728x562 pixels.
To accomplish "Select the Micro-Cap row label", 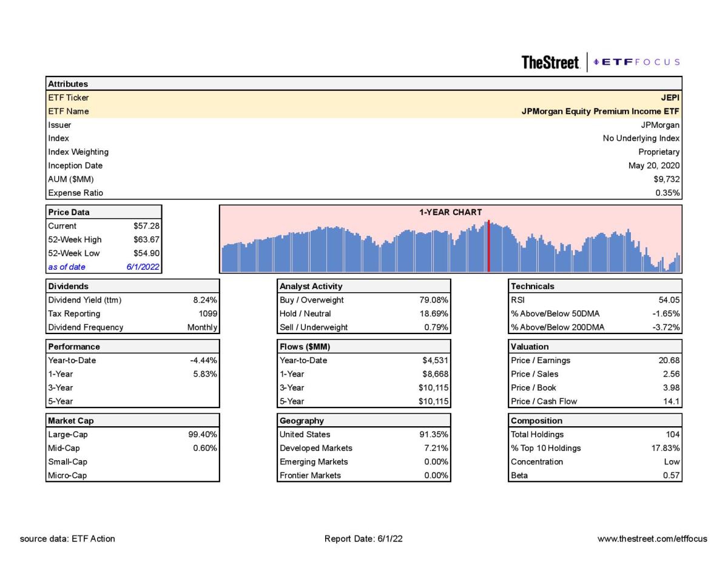I will (68, 475).
